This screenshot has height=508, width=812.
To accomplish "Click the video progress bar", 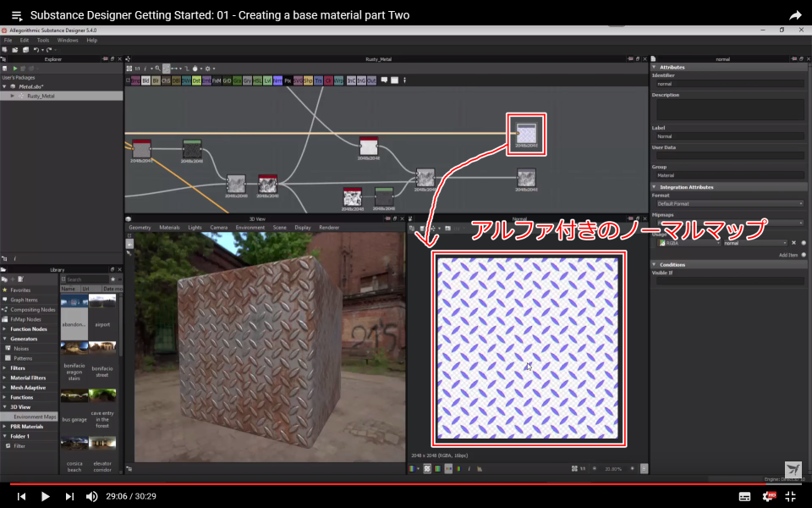I will pyautogui.click(x=406, y=483).
